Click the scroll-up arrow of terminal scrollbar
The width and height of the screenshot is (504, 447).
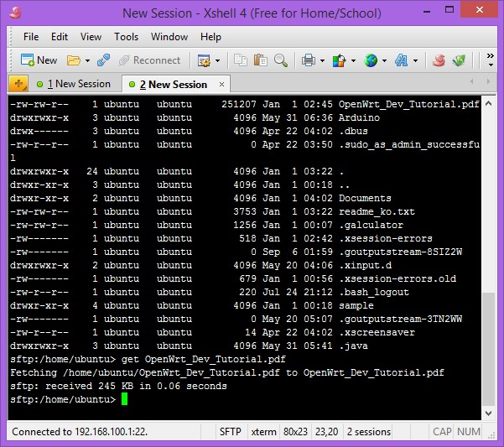click(x=488, y=103)
